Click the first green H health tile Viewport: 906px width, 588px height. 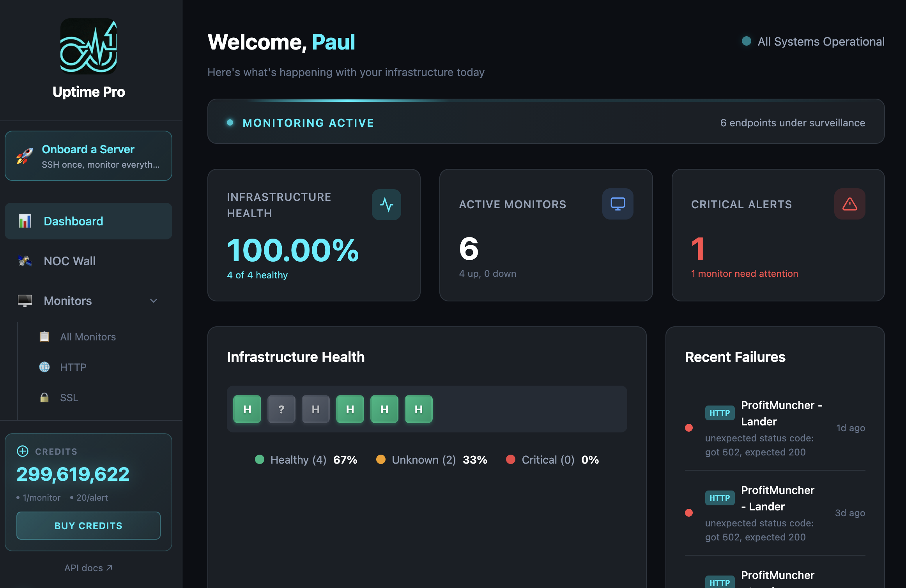click(x=247, y=409)
